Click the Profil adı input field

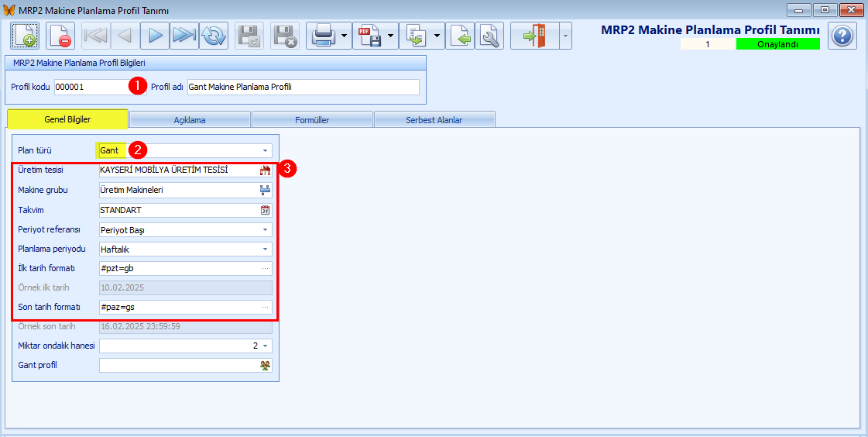click(x=304, y=87)
